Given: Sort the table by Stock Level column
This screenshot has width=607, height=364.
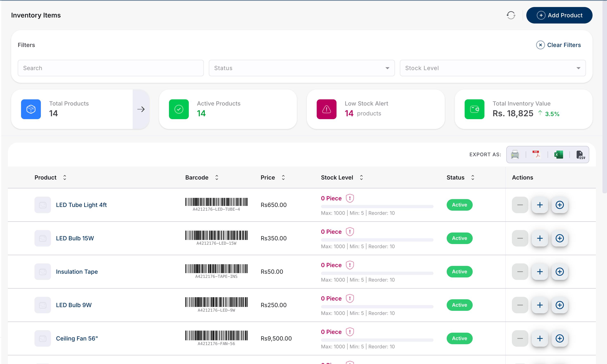Looking at the screenshot, I should click(x=361, y=177).
